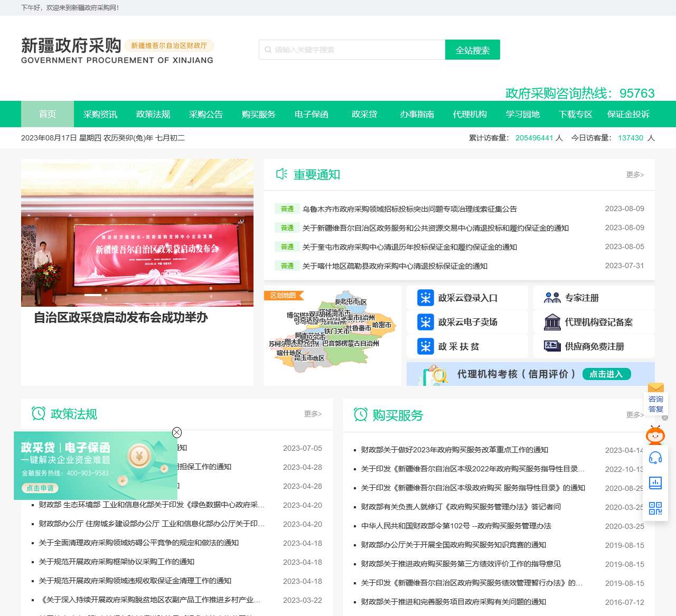Open 关于规范开展政府采购框架协议采购工作的通知
The image size is (676, 616).
[x=117, y=562]
